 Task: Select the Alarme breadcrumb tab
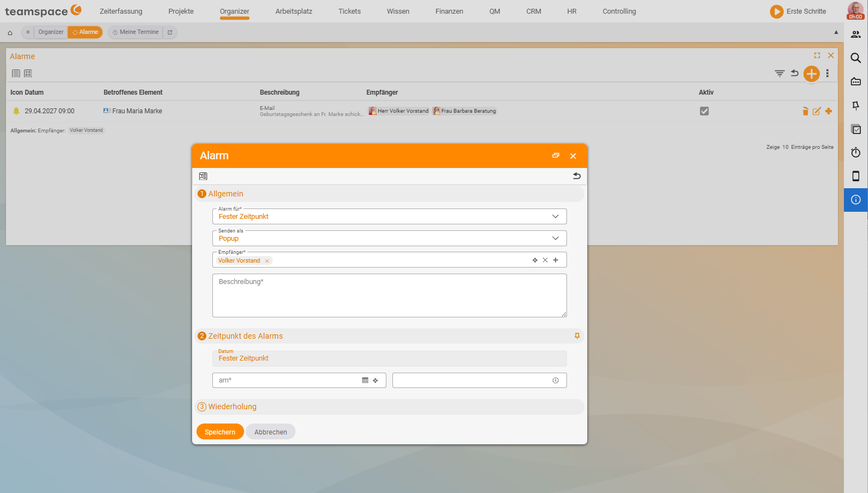coord(85,32)
